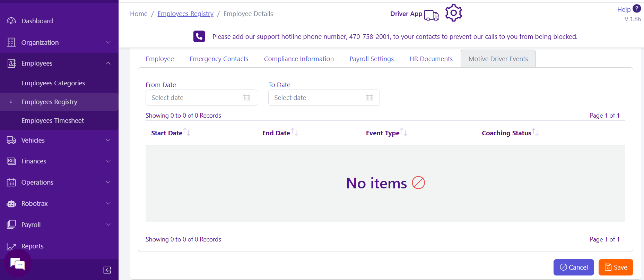Go to Home breadcrumb link

(139, 14)
